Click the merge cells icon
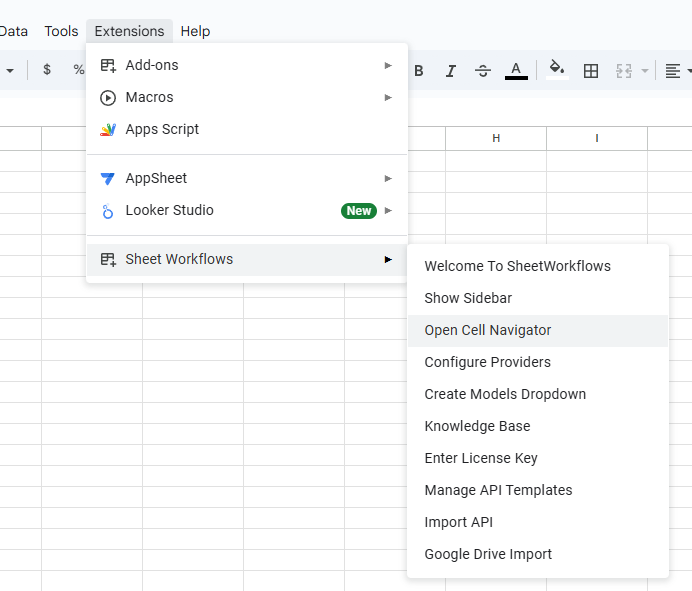Viewport: 692px width, 591px height. pyautogui.click(x=625, y=70)
